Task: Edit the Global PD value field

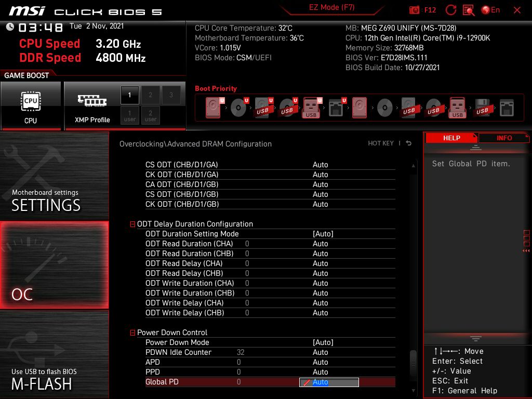Action: tap(329, 382)
